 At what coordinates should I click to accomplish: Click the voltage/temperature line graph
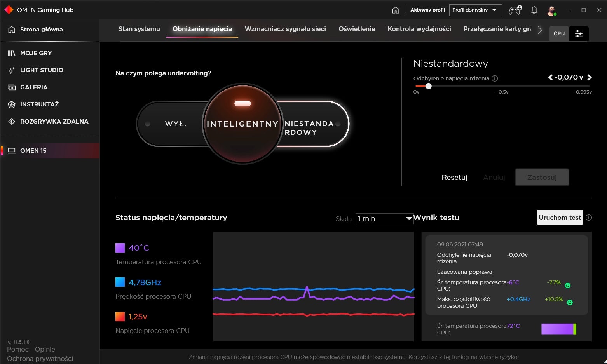(x=314, y=287)
